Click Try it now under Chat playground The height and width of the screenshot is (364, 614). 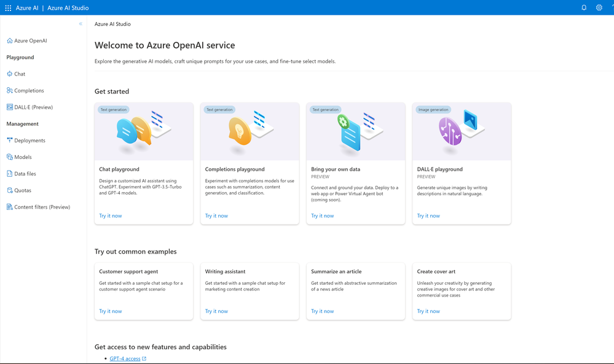[111, 216]
